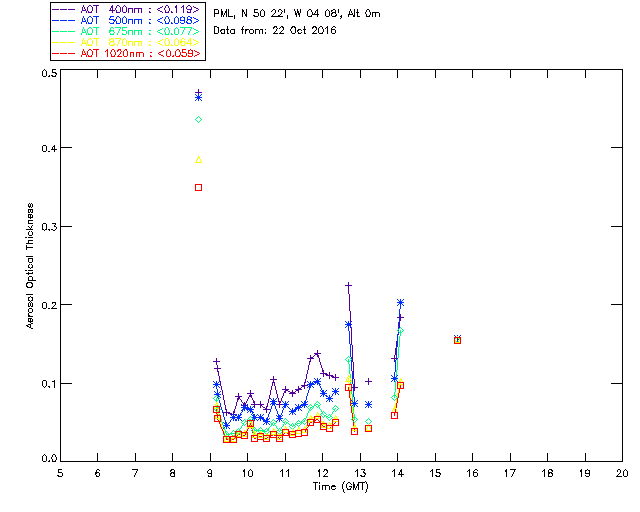This screenshot has height=512, width=640.
Task: Click the AOT 400nm legend entry
Action: pyautogui.click(x=127, y=9)
